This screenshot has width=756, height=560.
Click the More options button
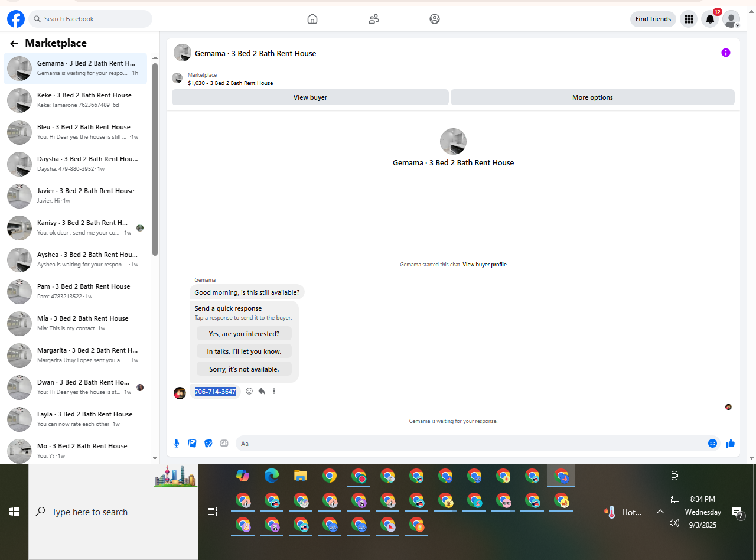(592, 97)
